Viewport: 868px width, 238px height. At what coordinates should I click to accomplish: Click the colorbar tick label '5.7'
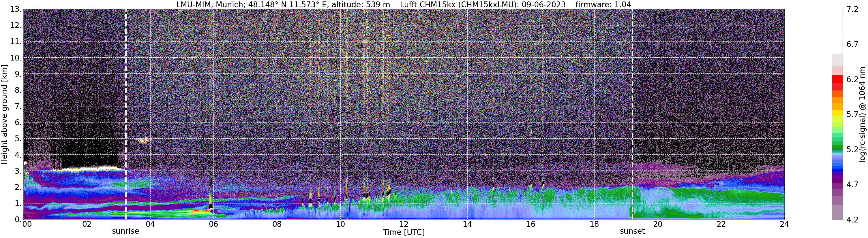pos(852,114)
